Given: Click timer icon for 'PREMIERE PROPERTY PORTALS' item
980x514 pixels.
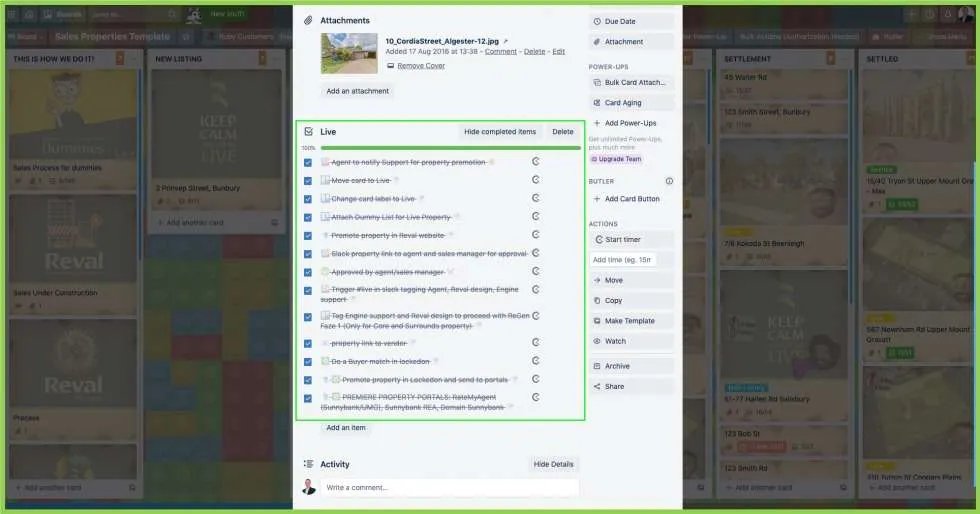Looking at the screenshot, I should coord(536,397).
